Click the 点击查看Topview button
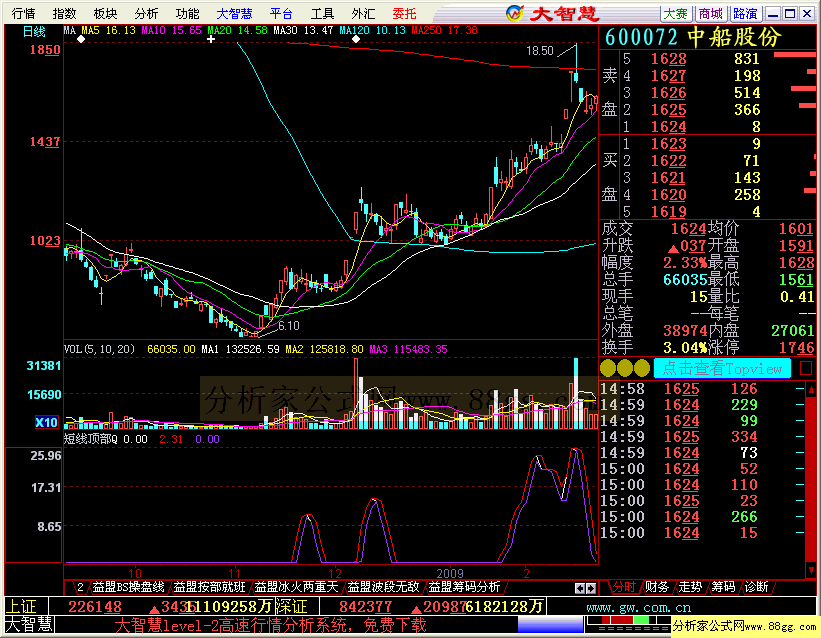The width and height of the screenshot is (821, 638). coord(722,368)
